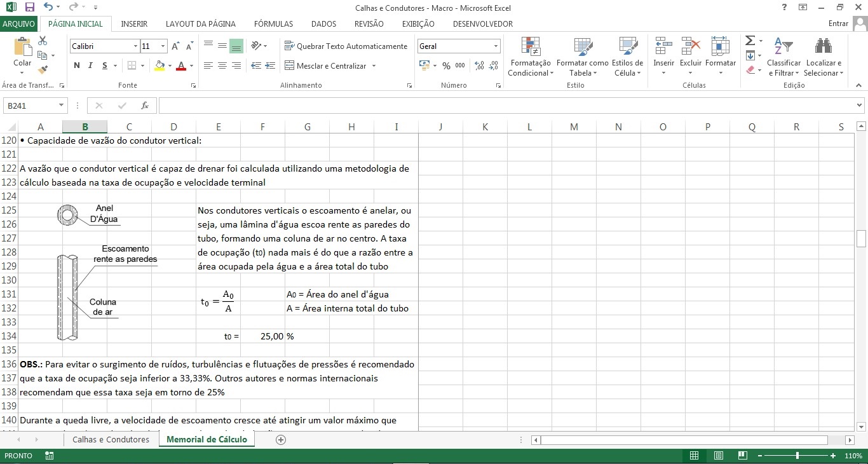Align text right

point(236,65)
